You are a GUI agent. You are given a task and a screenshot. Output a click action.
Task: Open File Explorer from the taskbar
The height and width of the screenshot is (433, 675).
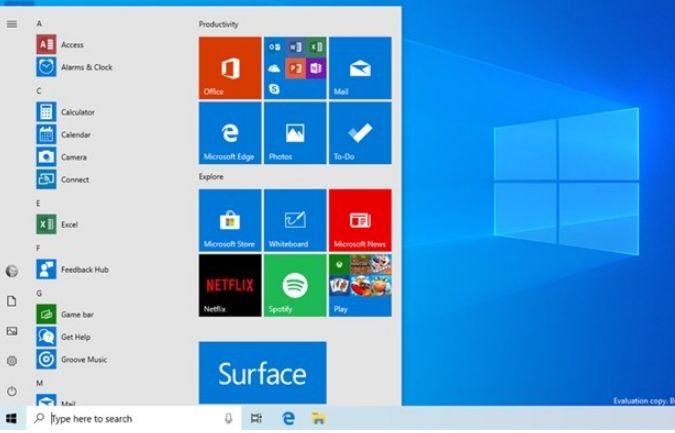[x=319, y=418]
